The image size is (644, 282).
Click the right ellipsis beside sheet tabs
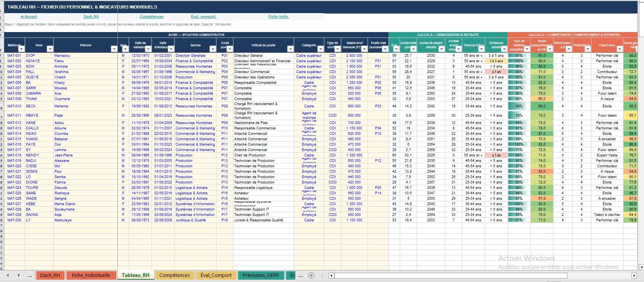click(301, 275)
